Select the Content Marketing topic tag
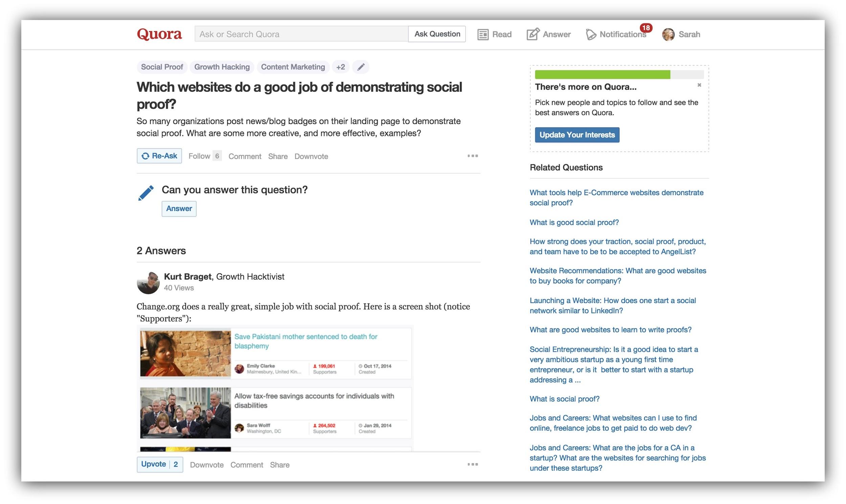The width and height of the screenshot is (846, 504). [x=293, y=67]
